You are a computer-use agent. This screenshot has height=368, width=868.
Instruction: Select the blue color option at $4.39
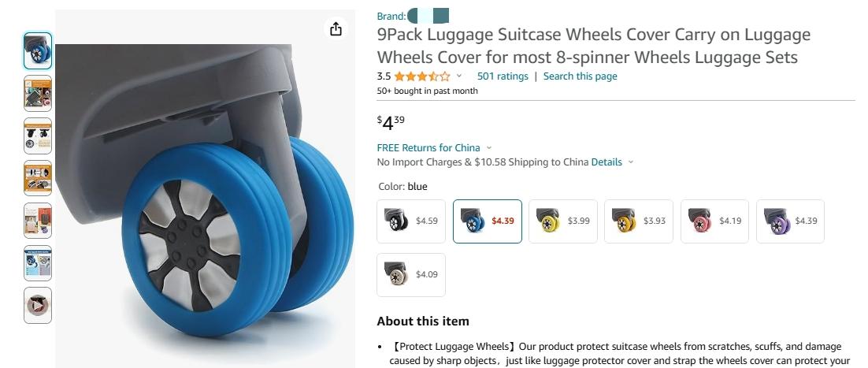click(x=487, y=221)
